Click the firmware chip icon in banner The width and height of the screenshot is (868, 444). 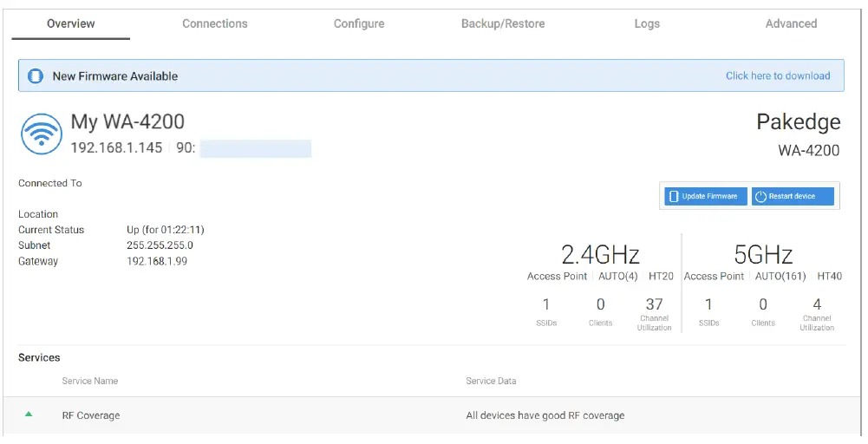pos(36,75)
